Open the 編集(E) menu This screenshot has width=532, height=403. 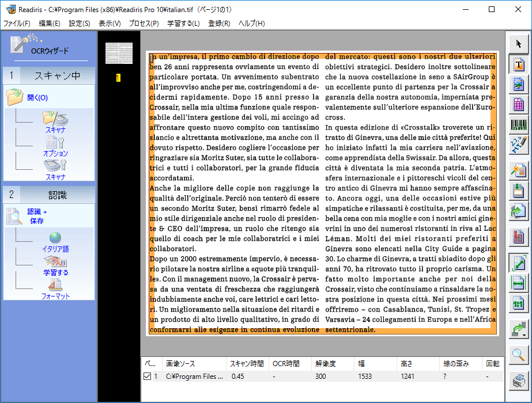click(x=50, y=24)
